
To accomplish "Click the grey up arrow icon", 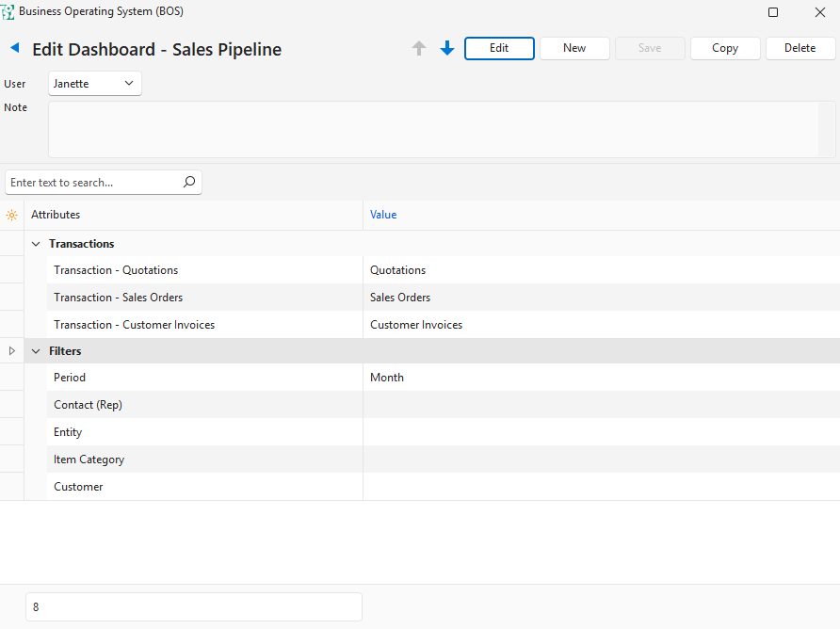I will (x=419, y=48).
